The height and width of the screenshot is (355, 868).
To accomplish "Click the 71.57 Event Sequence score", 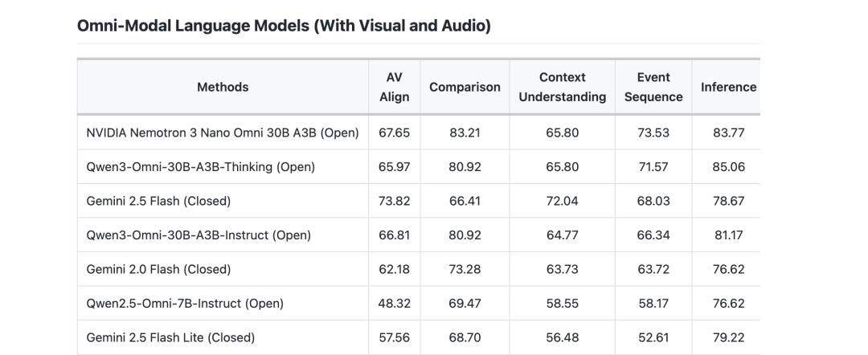I will [x=653, y=167].
